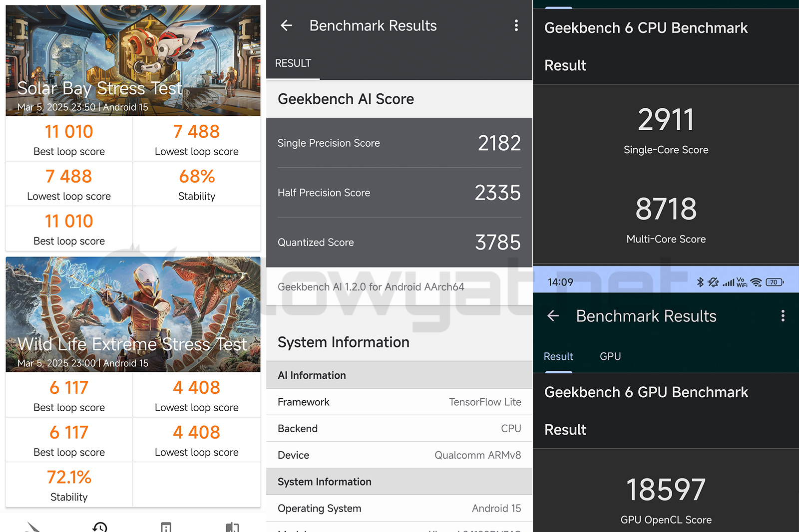Open the Wild Life Extreme Stress Test banner
Screen dimensions: 799x532
click(133, 314)
